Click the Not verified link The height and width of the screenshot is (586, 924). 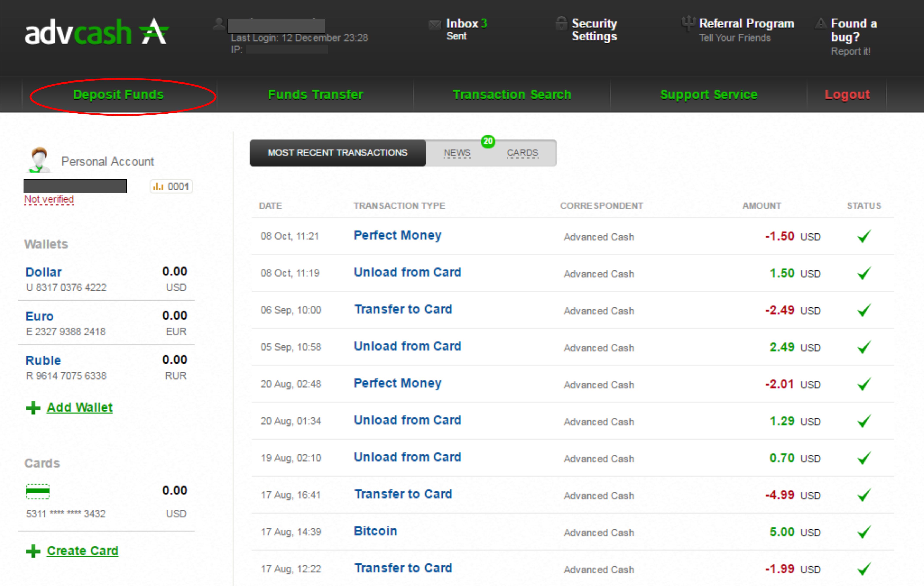pos(49,200)
